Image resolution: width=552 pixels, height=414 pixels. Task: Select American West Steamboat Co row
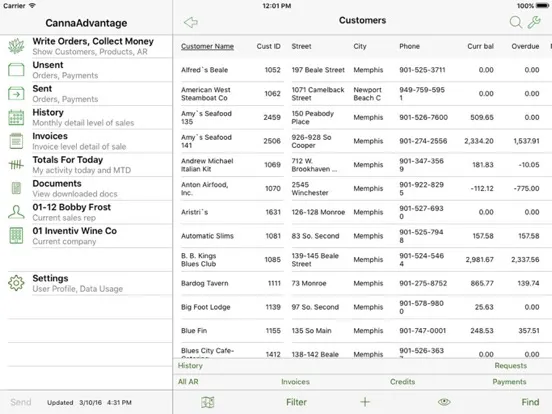(363, 94)
